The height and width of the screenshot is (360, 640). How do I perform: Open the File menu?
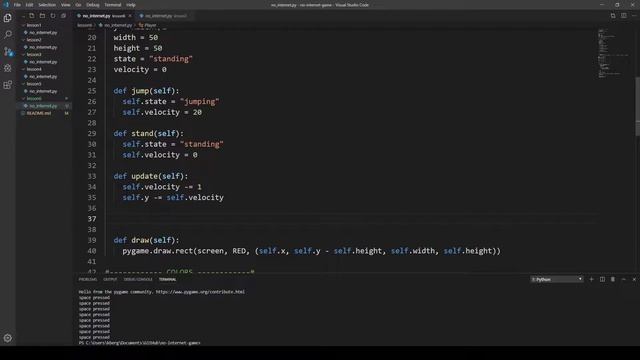(17, 5)
